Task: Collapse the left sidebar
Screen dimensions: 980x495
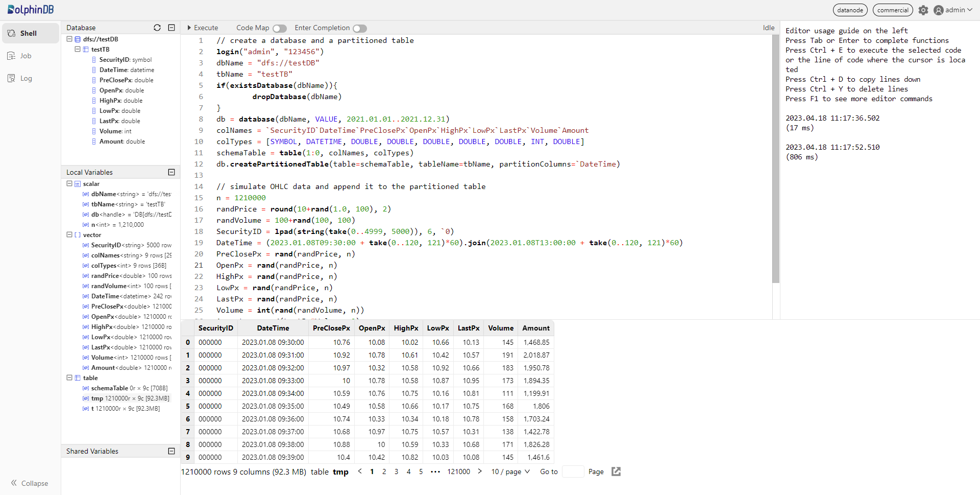Action: (30, 483)
